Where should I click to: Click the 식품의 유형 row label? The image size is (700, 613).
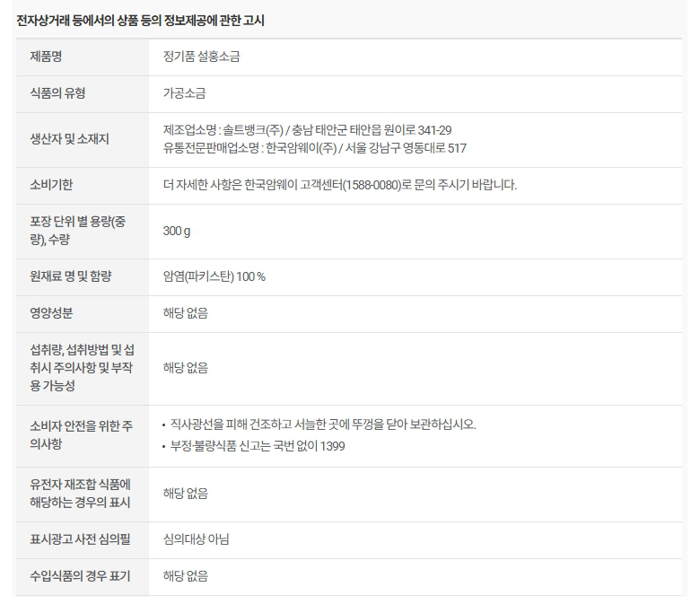tap(57, 93)
